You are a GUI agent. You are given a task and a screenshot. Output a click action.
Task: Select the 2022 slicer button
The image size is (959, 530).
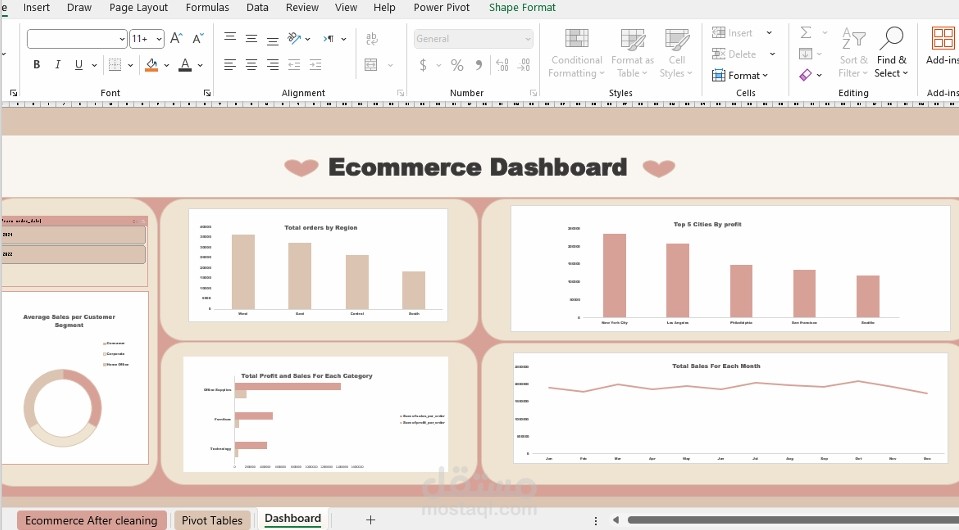73,254
